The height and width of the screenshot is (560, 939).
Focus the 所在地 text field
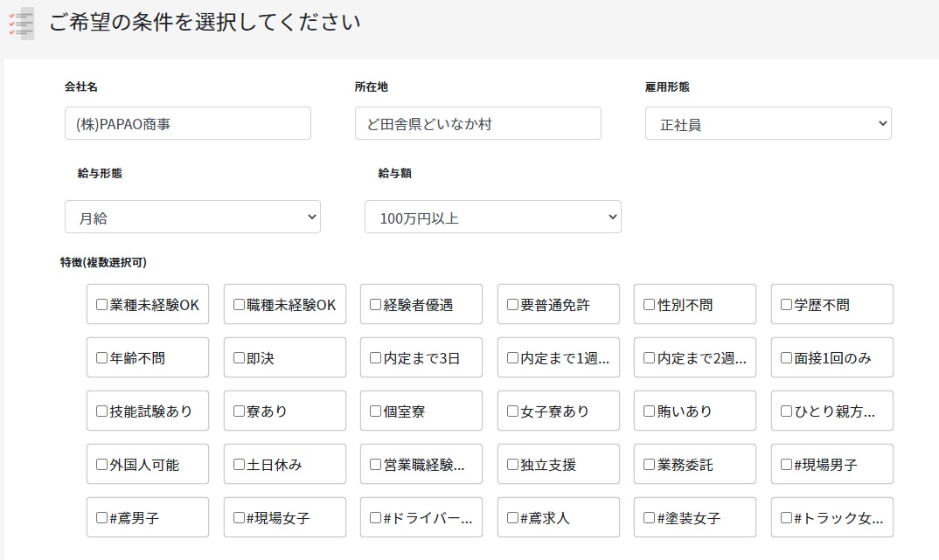pyautogui.click(x=477, y=124)
